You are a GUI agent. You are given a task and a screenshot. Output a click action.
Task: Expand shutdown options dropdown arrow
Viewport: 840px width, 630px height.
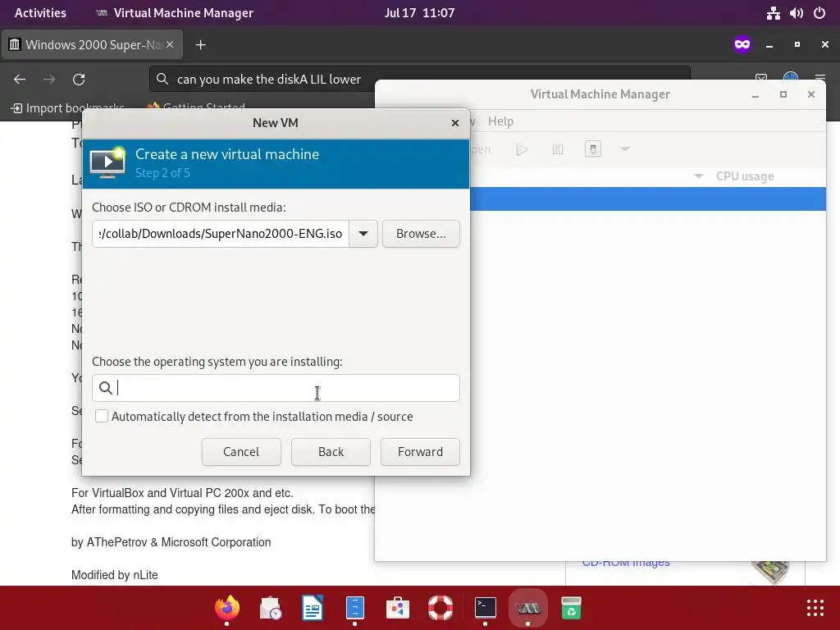coord(625,149)
